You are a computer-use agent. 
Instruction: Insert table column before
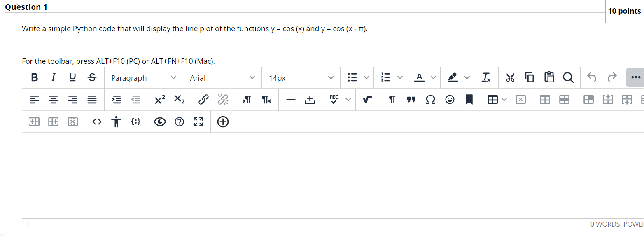point(35,122)
